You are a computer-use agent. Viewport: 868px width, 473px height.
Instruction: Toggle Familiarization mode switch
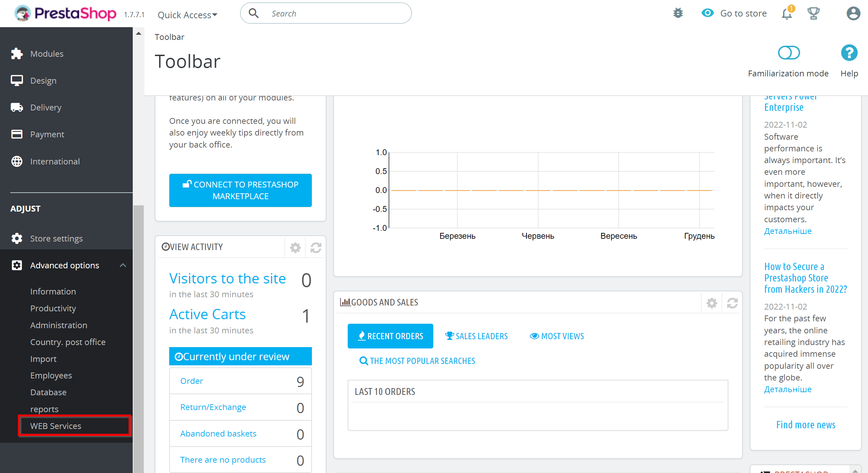[789, 54]
